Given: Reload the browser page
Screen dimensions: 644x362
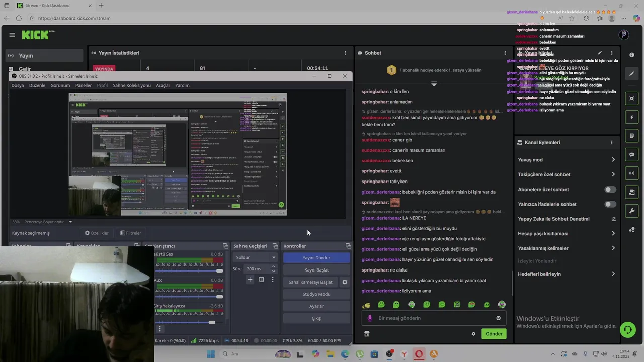Looking at the screenshot, I should coord(19,18).
